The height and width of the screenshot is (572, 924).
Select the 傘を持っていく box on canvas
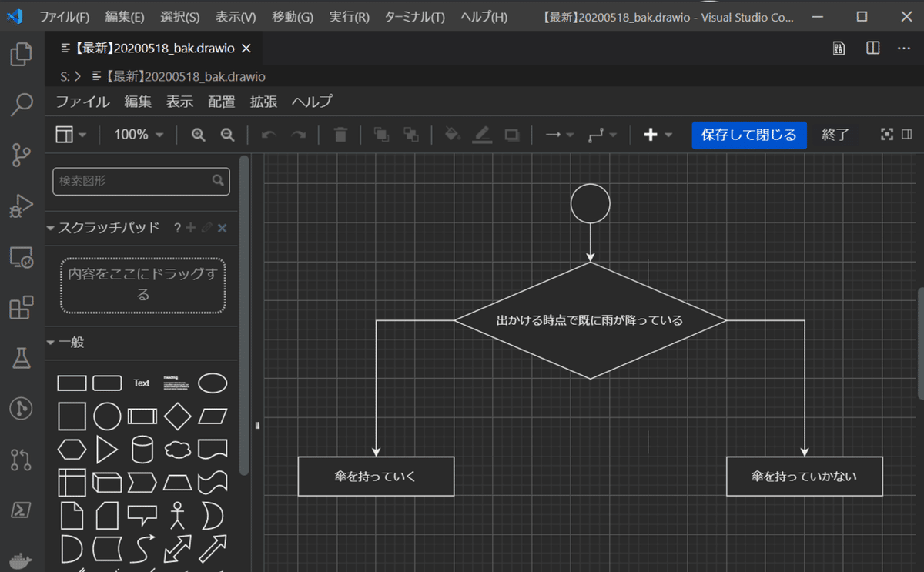click(x=376, y=477)
